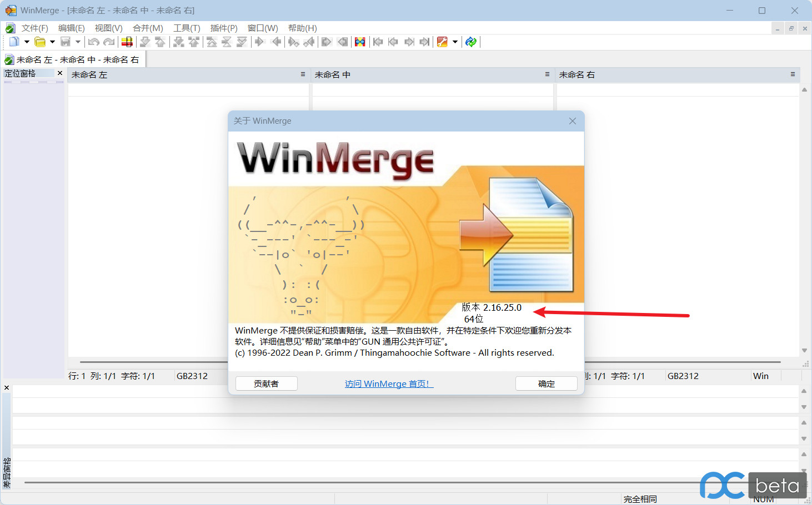
Task: Click the Refresh blue-green arrows icon
Action: tap(471, 42)
